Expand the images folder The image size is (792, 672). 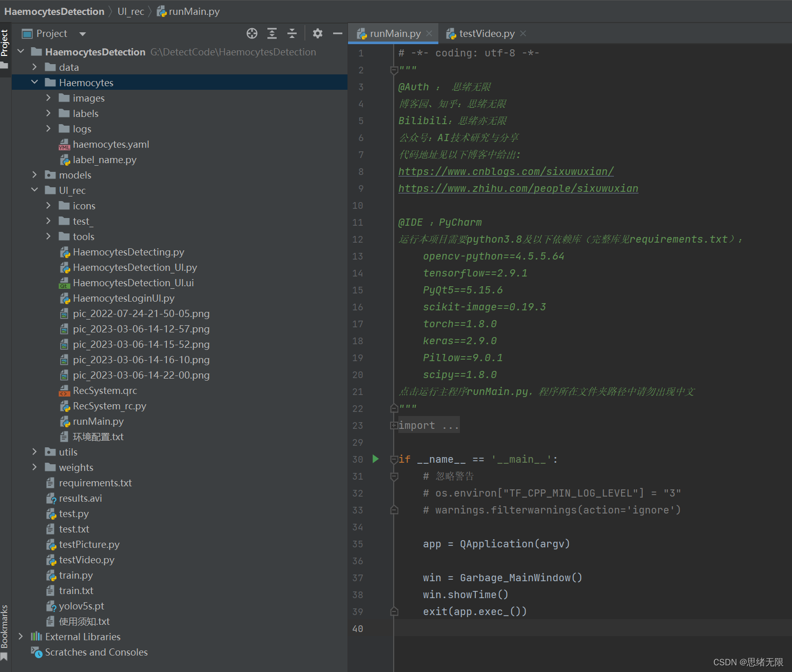(48, 98)
